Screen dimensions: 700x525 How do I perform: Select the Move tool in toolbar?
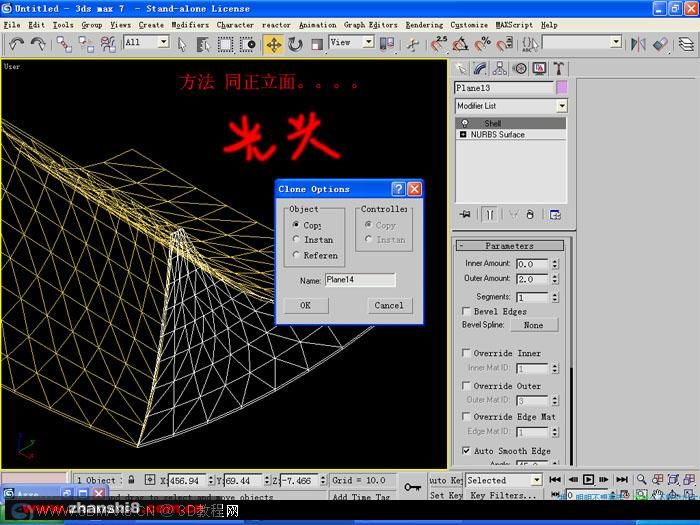tap(273, 44)
